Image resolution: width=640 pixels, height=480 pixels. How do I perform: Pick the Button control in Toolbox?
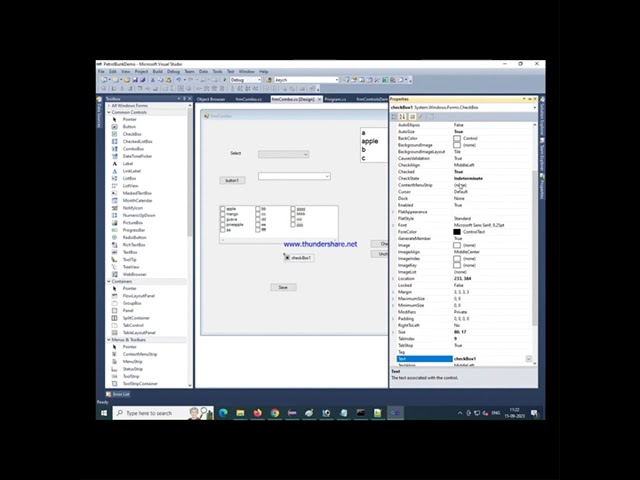(x=129, y=127)
